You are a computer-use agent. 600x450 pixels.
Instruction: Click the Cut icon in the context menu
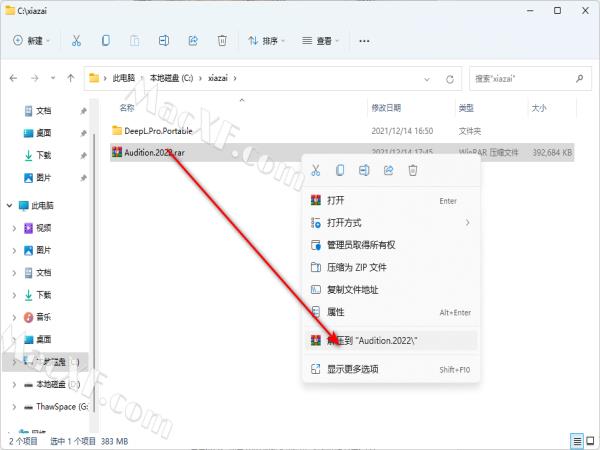316,170
